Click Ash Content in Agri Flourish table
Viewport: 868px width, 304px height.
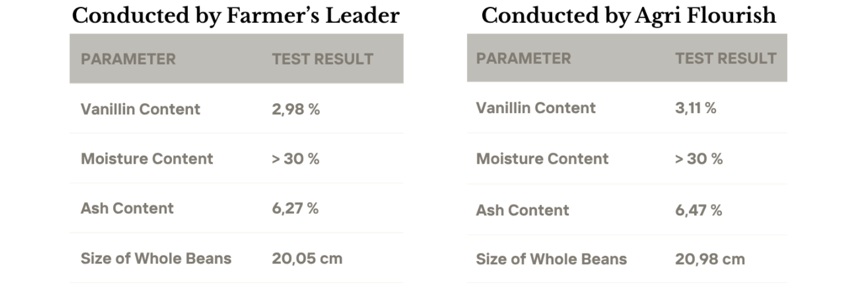522,211
